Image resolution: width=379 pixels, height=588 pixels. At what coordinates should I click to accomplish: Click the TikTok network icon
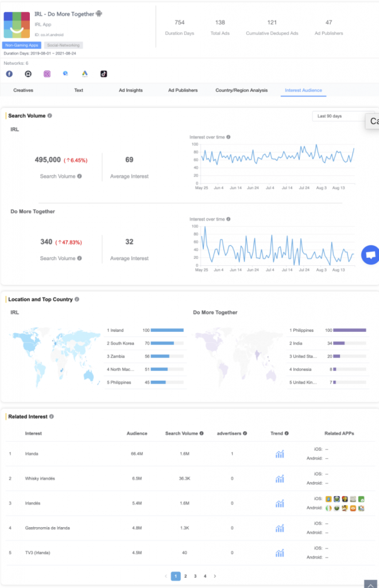(104, 74)
